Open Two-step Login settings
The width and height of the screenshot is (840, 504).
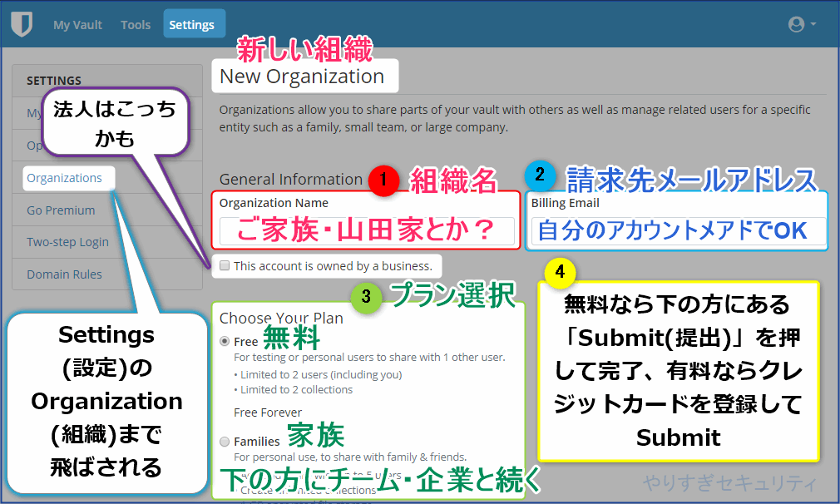pyautogui.click(x=67, y=242)
